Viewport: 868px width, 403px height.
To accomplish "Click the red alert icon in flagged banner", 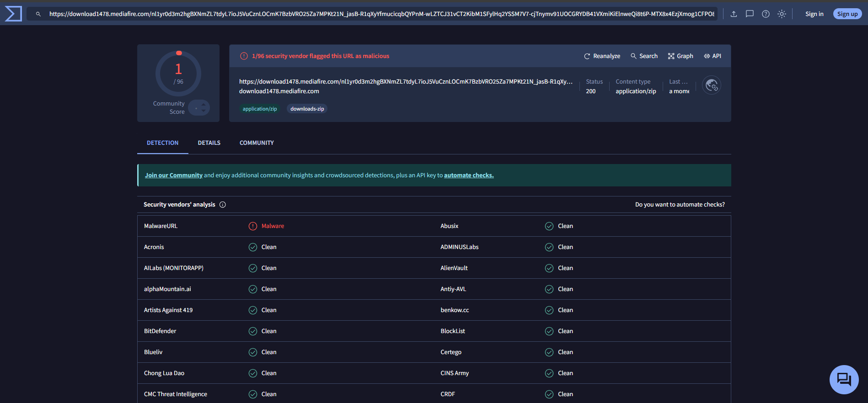I will [x=244, y=56].
